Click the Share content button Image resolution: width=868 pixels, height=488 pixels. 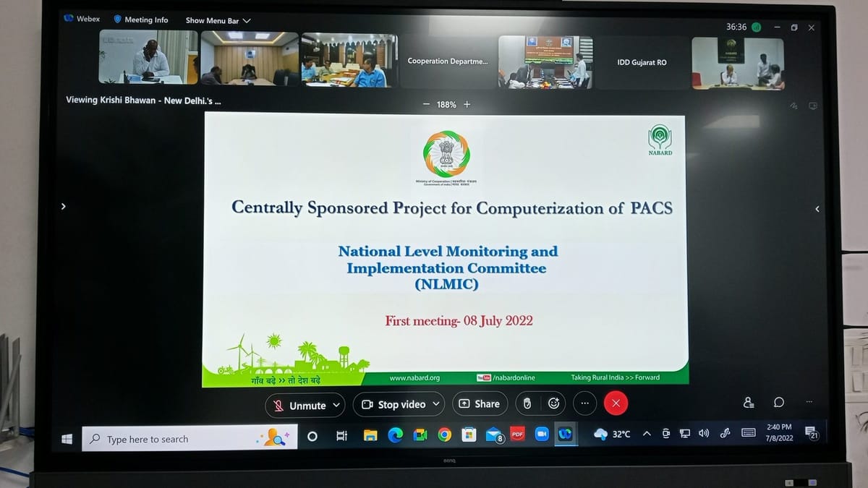tap(480, 403)
